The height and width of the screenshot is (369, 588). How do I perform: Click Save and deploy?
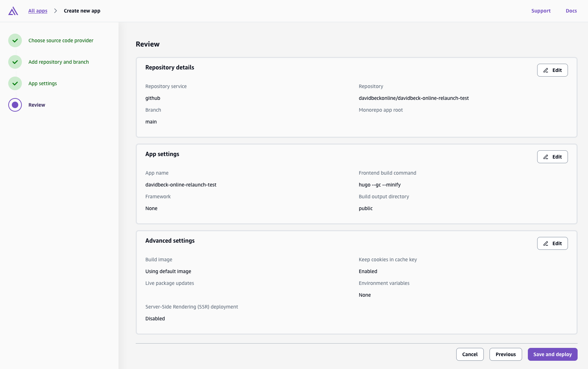553,354
